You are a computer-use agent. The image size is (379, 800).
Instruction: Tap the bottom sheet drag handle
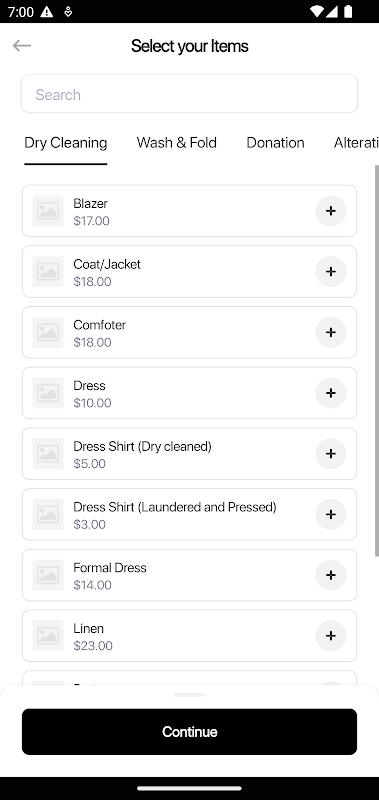point(189,695)
